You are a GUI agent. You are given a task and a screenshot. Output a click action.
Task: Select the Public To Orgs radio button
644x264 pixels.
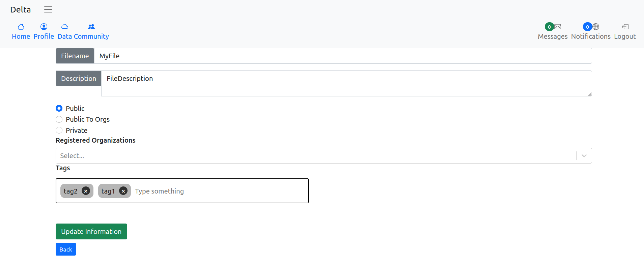point(59,119)
